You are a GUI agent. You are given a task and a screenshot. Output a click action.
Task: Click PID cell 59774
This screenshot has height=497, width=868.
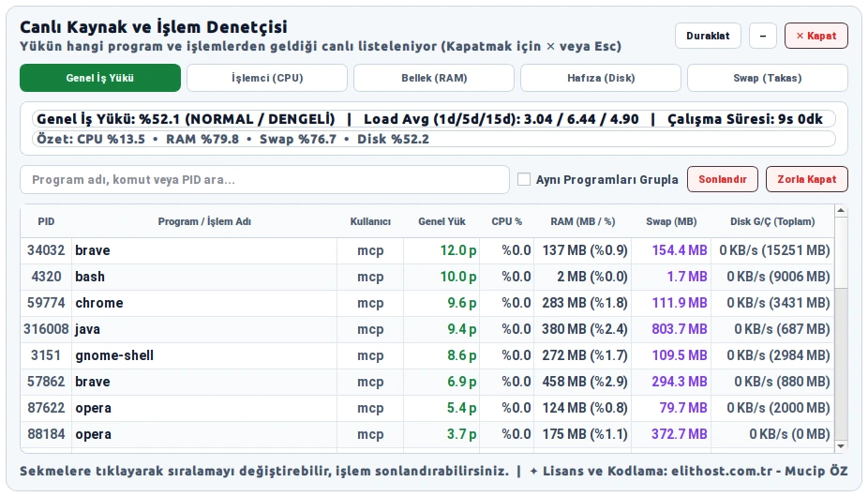(46, 303)
